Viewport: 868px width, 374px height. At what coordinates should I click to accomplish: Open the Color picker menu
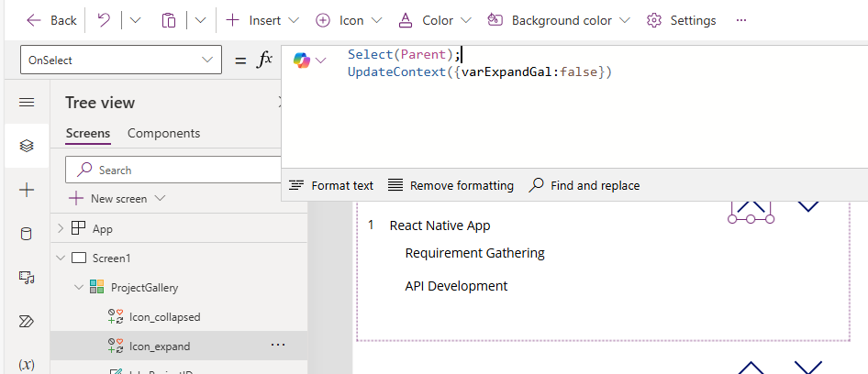(x=435, y=20)
